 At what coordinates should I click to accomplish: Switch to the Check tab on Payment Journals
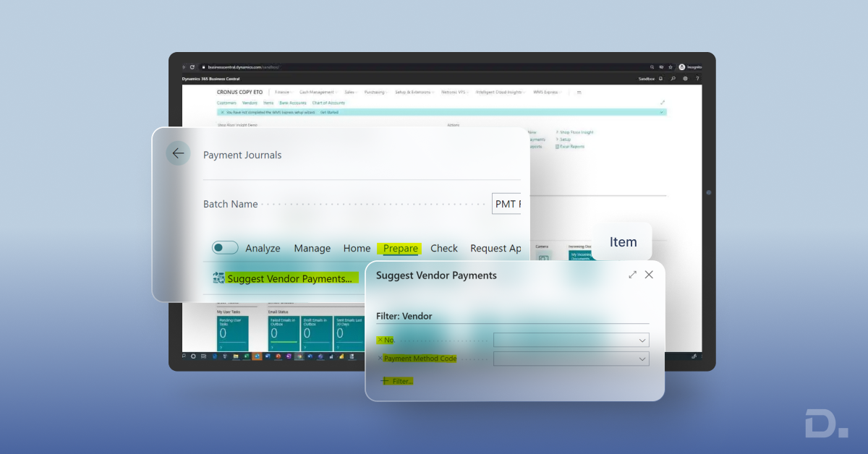443,248
